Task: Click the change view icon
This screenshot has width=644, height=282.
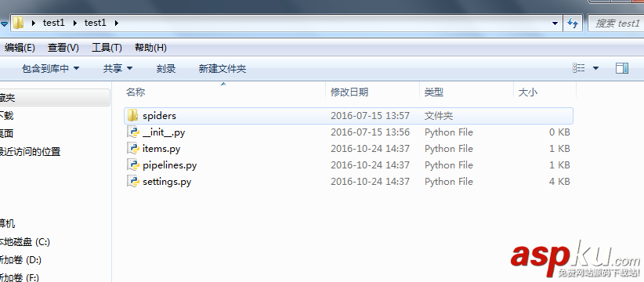Action: click(x=579, y=68)
